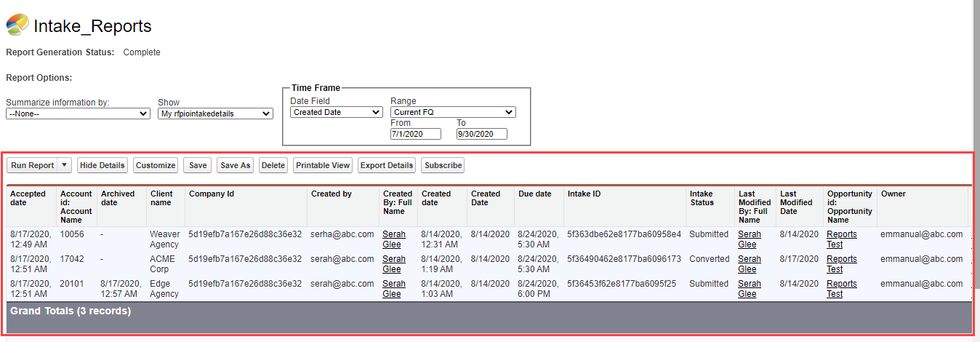Screen dimensions: 980x342
Task: Click serha@abc.com created by cell
Action: click(x=342, y=234)
